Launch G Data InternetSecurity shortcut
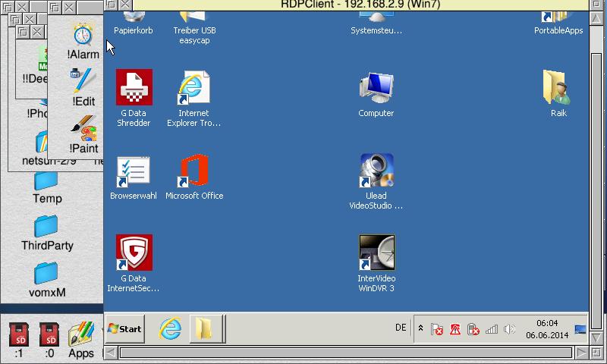Screen dimensions: 607x364 (134, 263)
